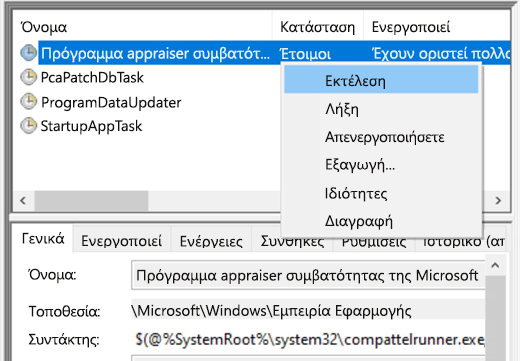Image resolution: width=520 pixels, height=361 pixels.
Task: Click the Όνομα name field in the Γενικά tab
Action: (x=308, y=275)
